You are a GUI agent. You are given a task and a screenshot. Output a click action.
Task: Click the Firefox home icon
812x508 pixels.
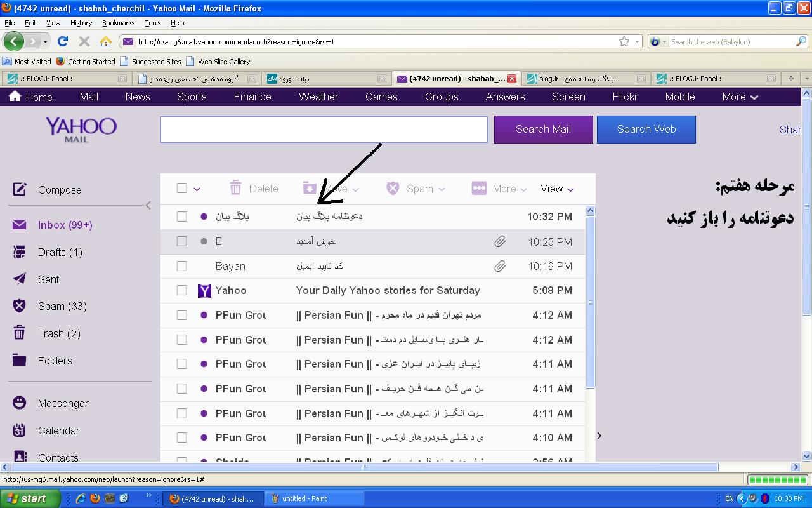(106, 41)
